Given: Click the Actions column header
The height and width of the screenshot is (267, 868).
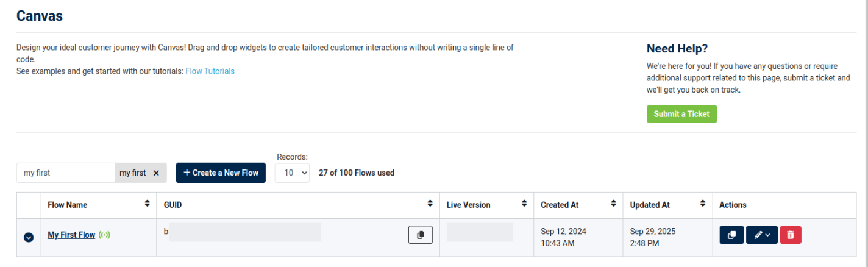Looking at the screenshot, I should 733,205.
